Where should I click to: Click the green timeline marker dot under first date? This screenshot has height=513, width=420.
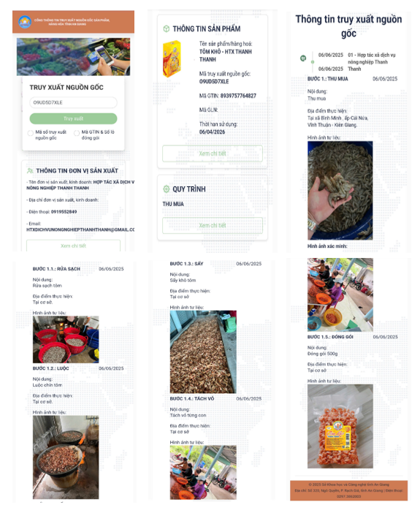pos(313,62)
